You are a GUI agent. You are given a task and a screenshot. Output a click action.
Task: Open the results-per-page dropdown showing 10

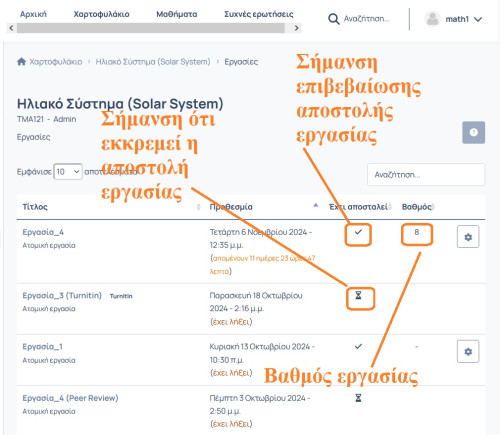click(x=68, y=172)
